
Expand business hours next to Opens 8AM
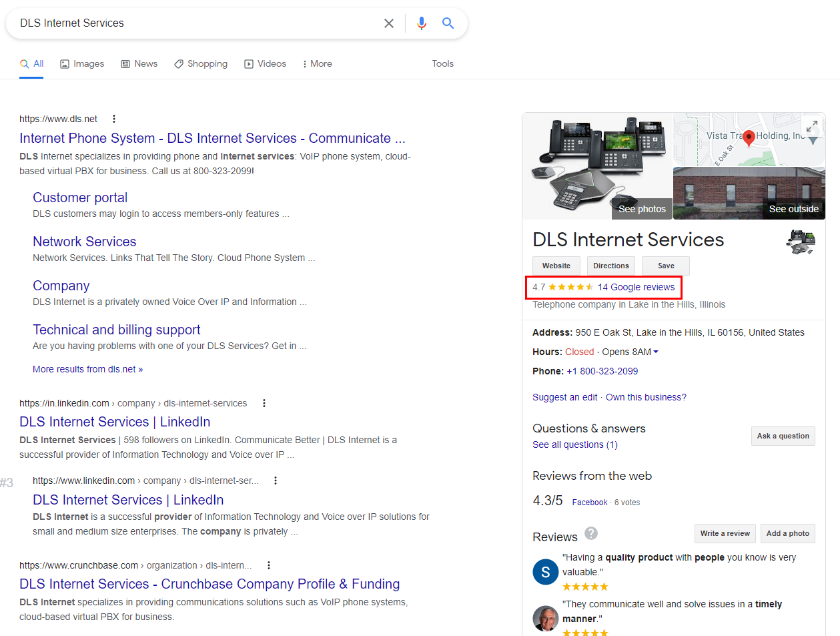pyautogui.click(x=656, y=352)
